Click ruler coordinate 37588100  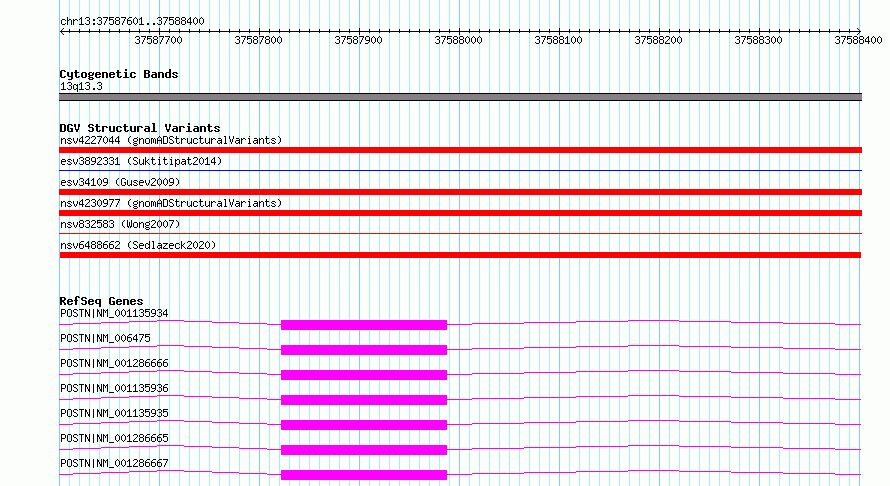[x=559, y=40]
